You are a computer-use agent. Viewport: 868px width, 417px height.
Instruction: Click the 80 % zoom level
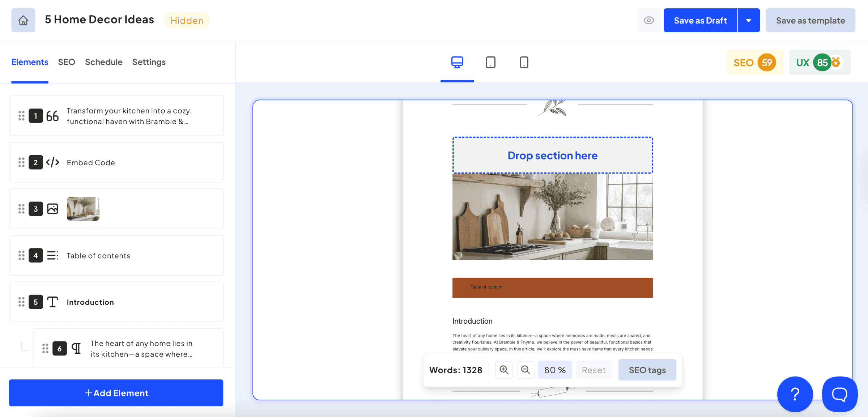555,370
